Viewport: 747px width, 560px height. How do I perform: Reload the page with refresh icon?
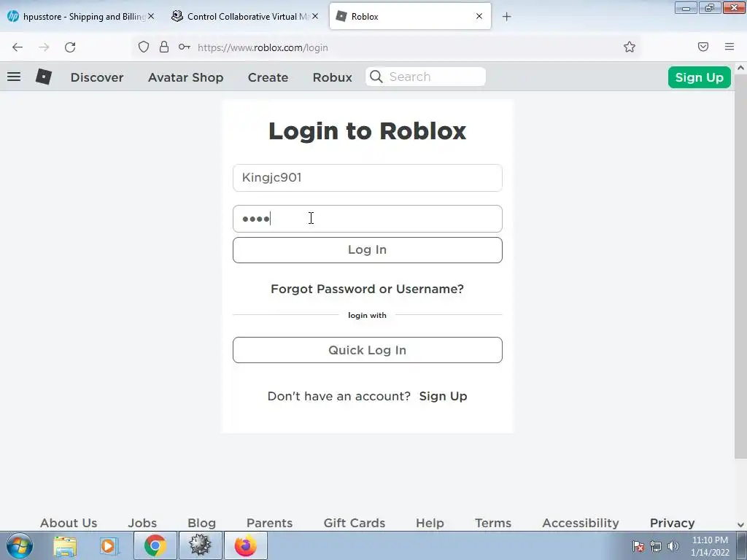click(70, 47)
